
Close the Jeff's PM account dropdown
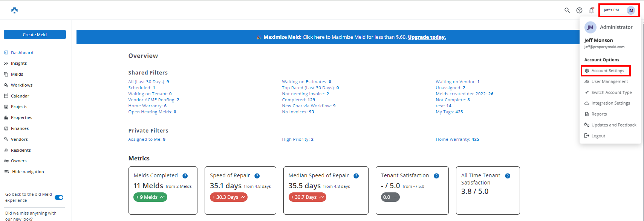coord(619,10)
